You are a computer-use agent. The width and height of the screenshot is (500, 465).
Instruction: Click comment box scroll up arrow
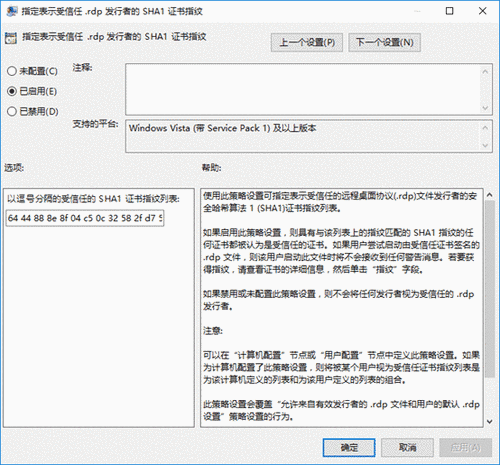click(485, 71)
